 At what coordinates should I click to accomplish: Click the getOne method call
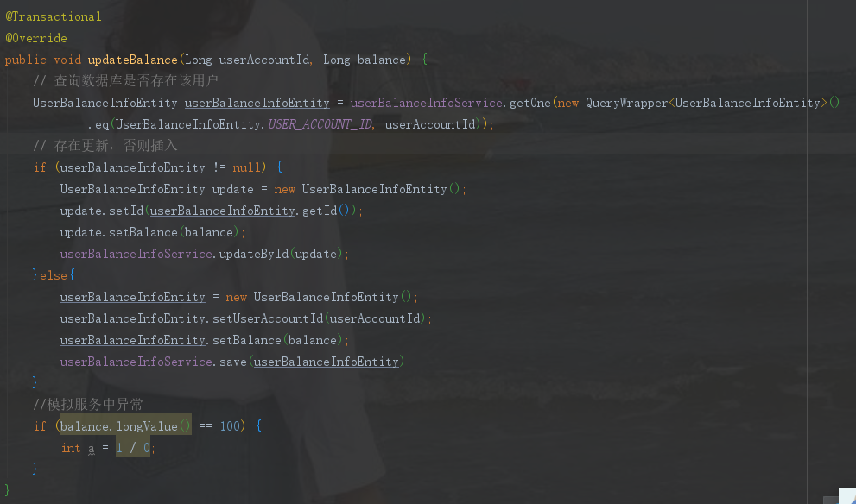(529, 103)
